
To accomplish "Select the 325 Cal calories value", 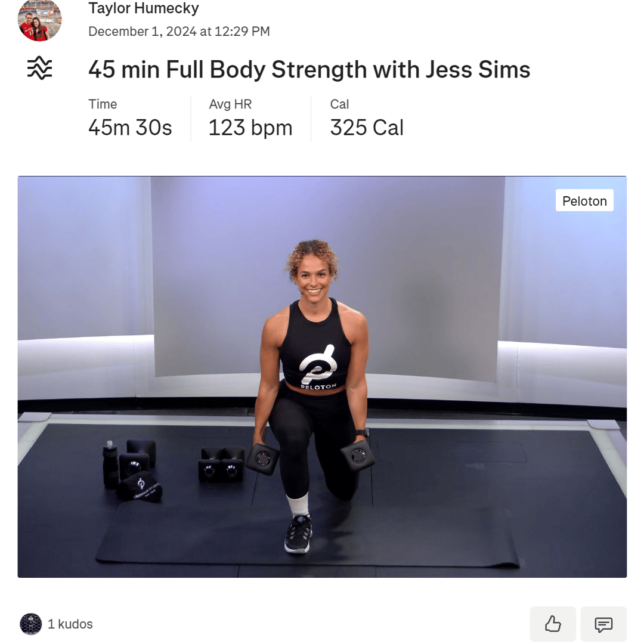I will pos(367,128).
